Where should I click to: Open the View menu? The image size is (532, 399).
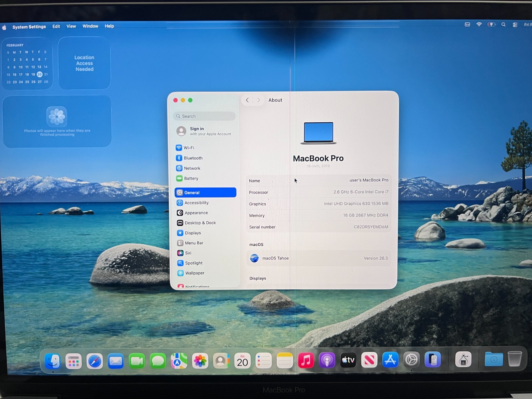pos(71,26)
